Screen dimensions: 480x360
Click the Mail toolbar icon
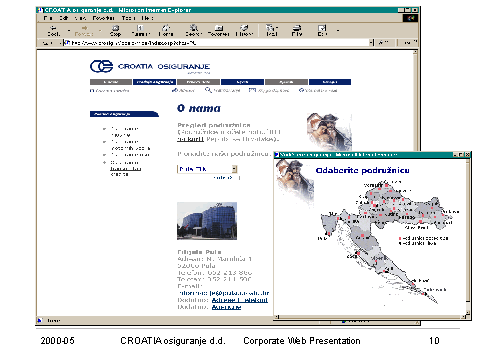pyautogui.click(x=271, y=30)
